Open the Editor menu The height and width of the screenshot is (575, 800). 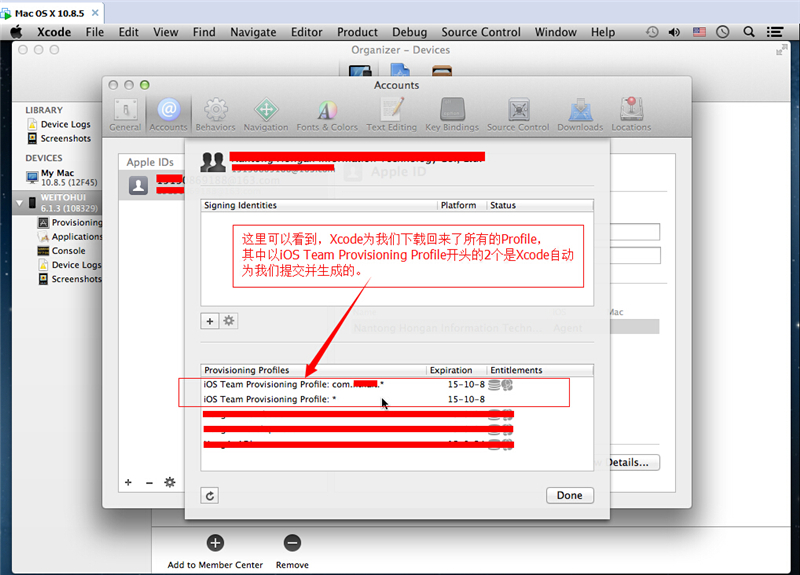[x=307, y=32]
